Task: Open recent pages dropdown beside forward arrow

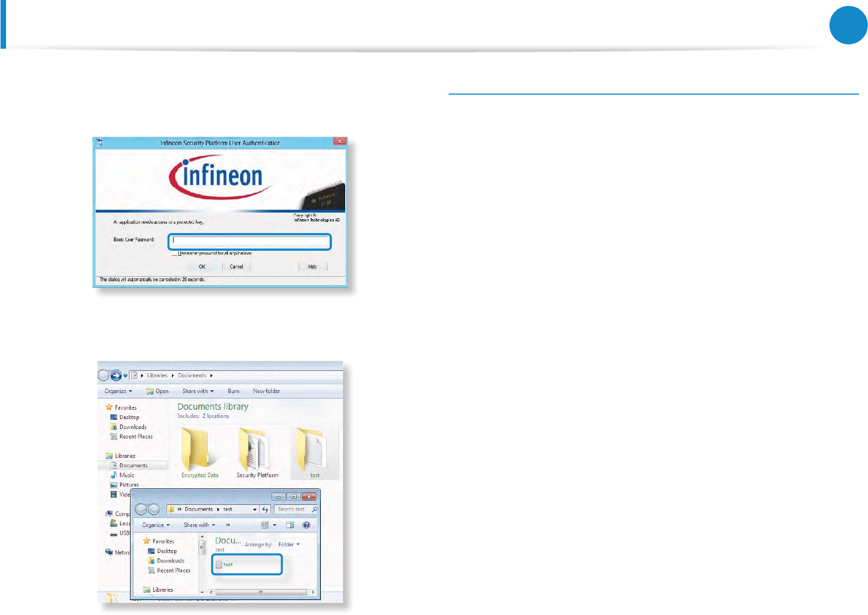Action: 126,376
